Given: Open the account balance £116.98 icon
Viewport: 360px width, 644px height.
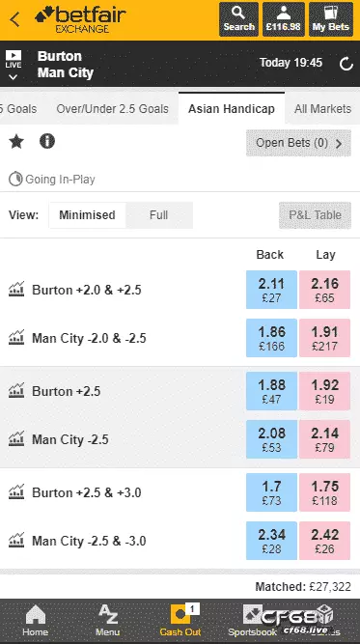Looking at the screenshot, I should (283, 19).
